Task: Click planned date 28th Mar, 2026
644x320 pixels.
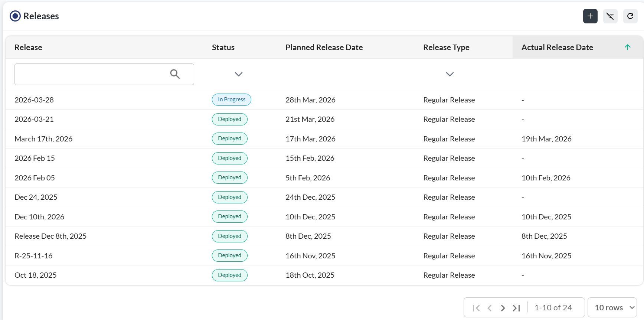Action: point(310,100)
